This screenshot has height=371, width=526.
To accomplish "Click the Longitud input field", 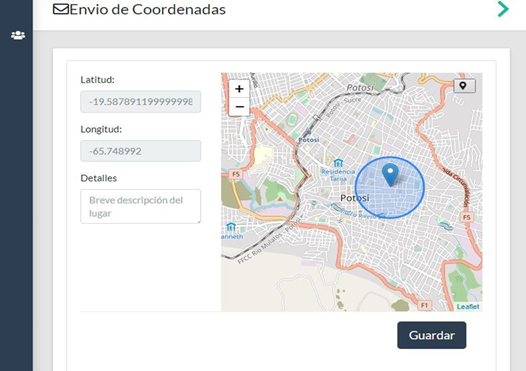I will point(141,151).
